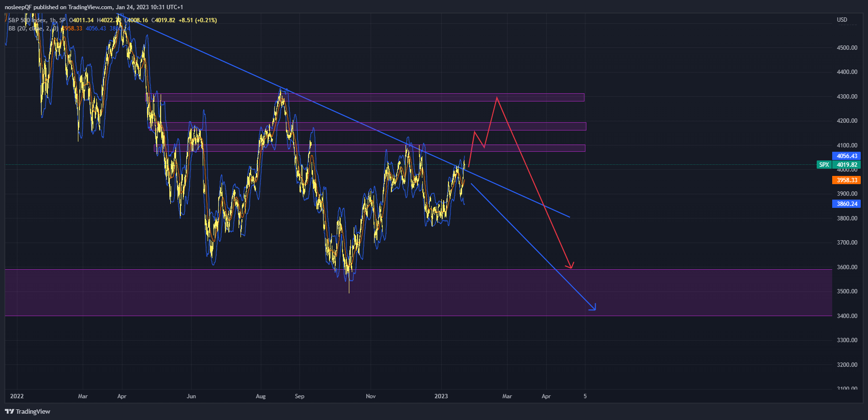Click the 3900.00 price axis label
This screenshot has width=868, height=420.
[x=847, y=194]
